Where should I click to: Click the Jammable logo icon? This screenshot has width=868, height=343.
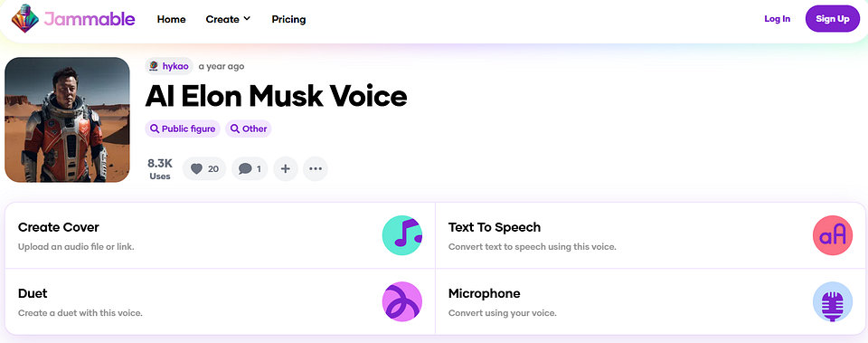[x=25, y=19]
